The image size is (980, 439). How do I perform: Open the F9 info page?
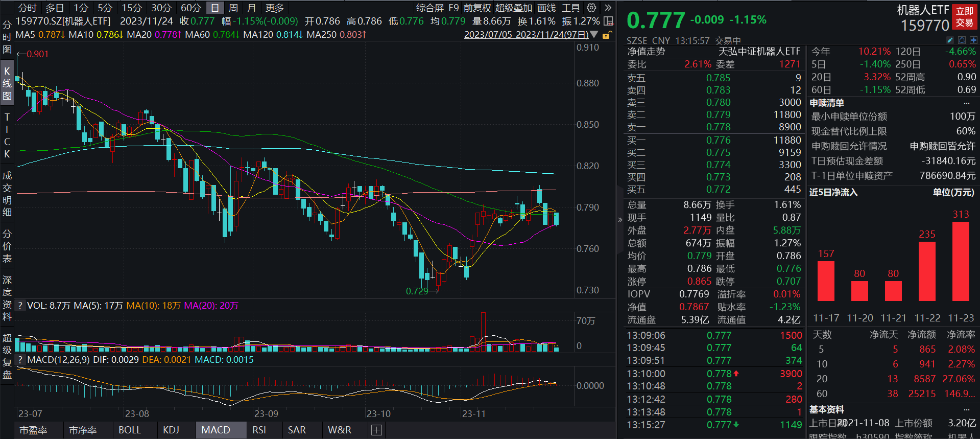pos(453,8)
